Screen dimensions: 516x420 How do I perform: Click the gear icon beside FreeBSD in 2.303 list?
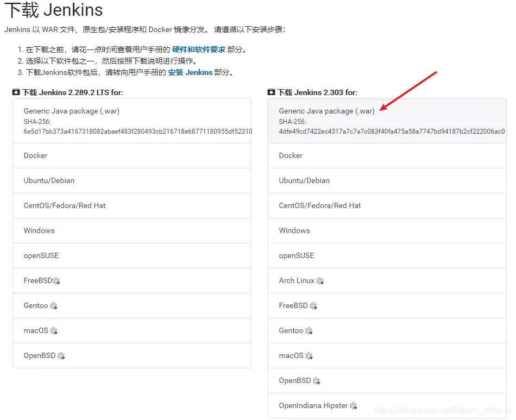click(313, 306)
